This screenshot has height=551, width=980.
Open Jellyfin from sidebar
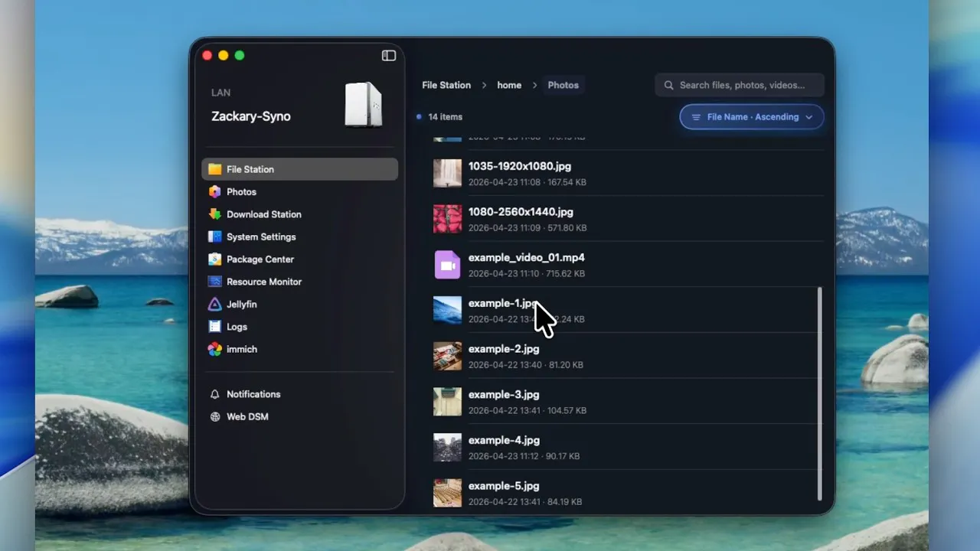[299, 304]
